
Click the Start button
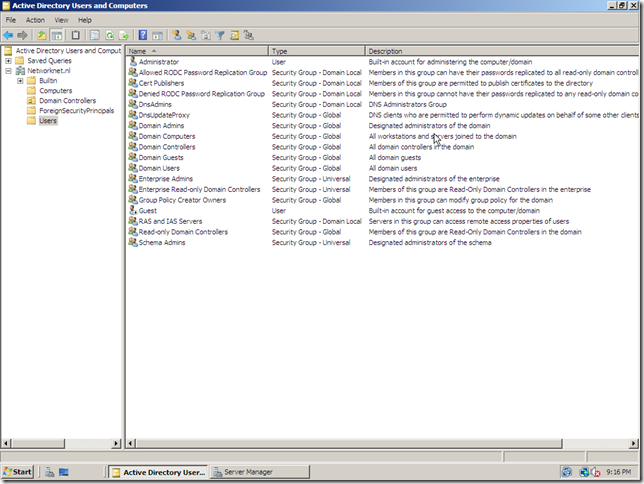pos(18,472)
